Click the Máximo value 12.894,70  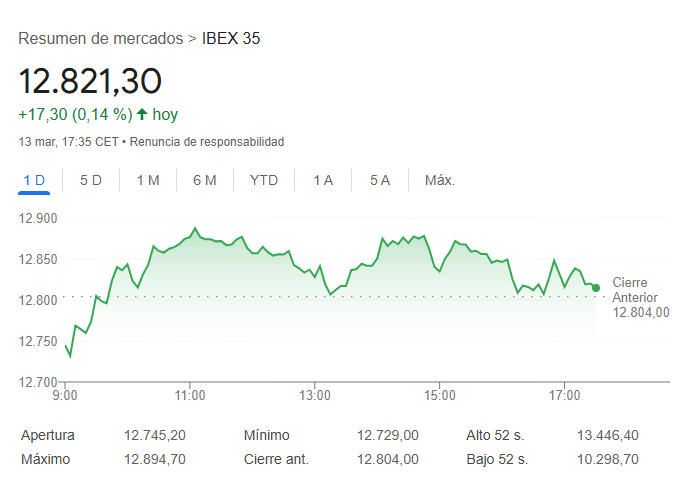[155, 459]
